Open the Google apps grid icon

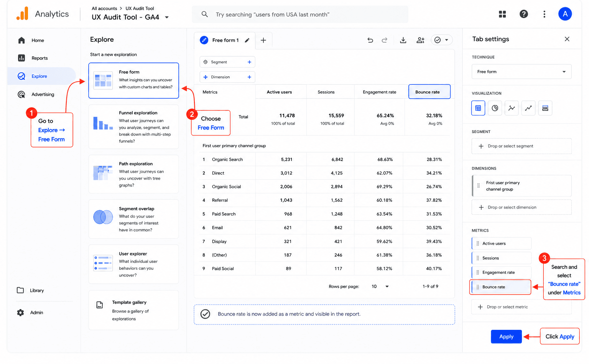(502, 14)
